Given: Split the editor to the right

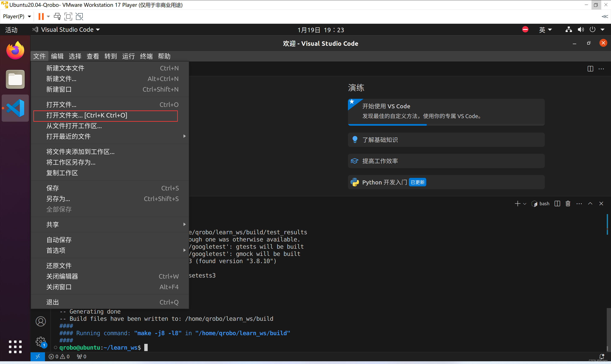Looking at the screenshot, I should [x=590, y=69].
